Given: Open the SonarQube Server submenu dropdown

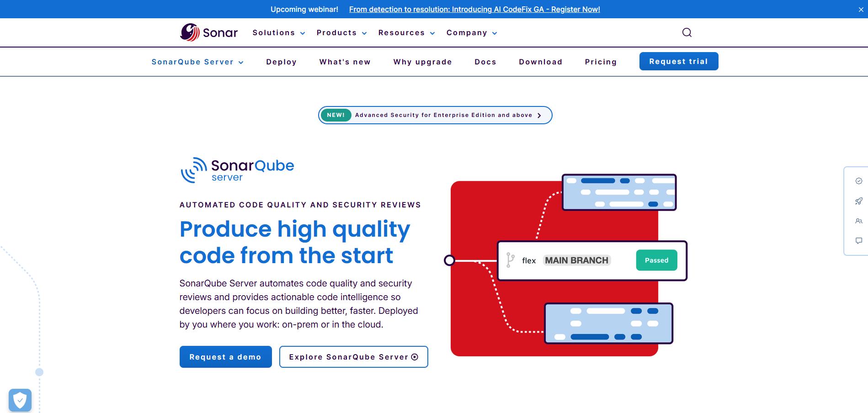Looking at the screenshot, I should (x=197, y=62).
